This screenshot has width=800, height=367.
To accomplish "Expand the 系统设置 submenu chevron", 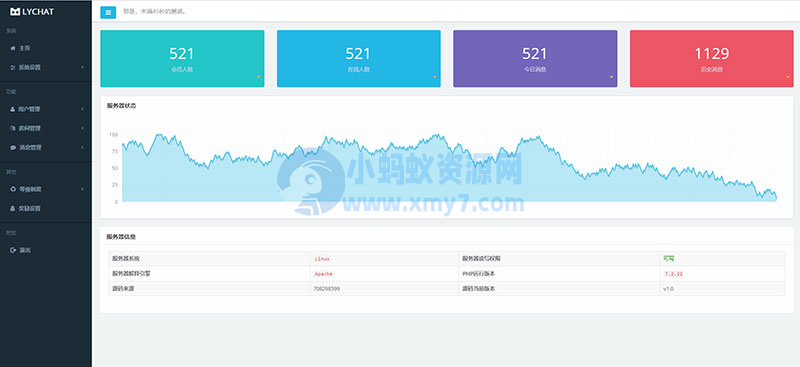I will (82, 67).
